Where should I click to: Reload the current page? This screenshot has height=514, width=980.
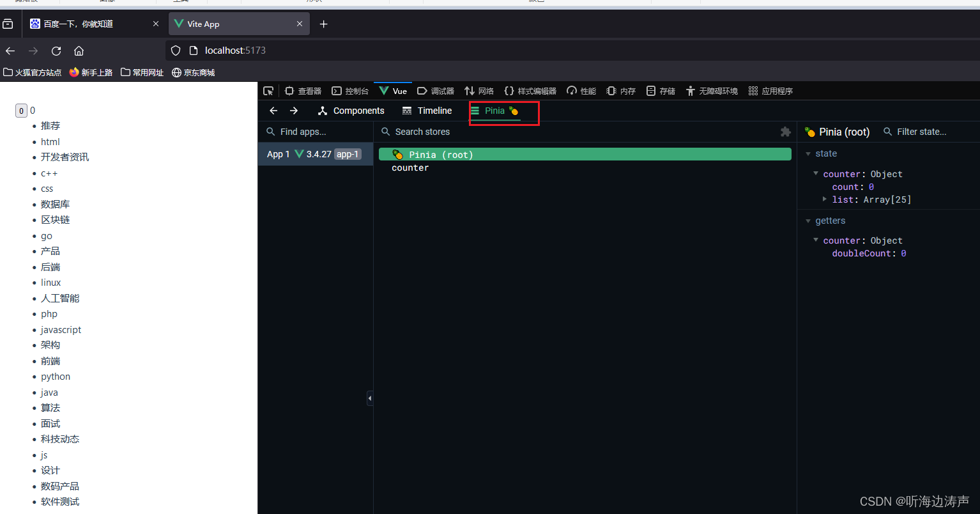pos(56,51)
